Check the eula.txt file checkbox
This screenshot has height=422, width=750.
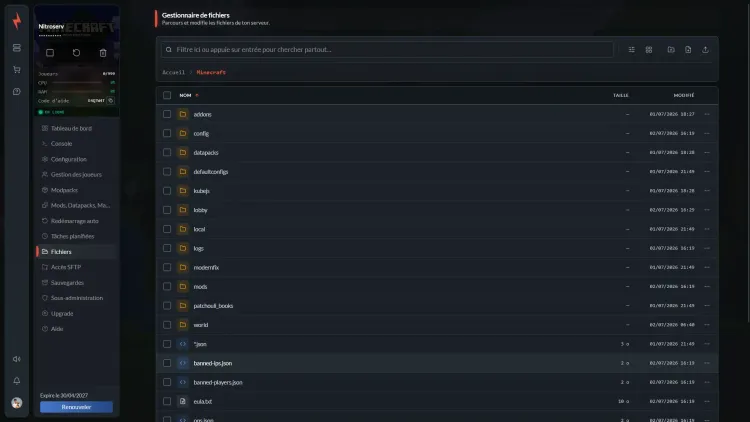coord(167,401)
